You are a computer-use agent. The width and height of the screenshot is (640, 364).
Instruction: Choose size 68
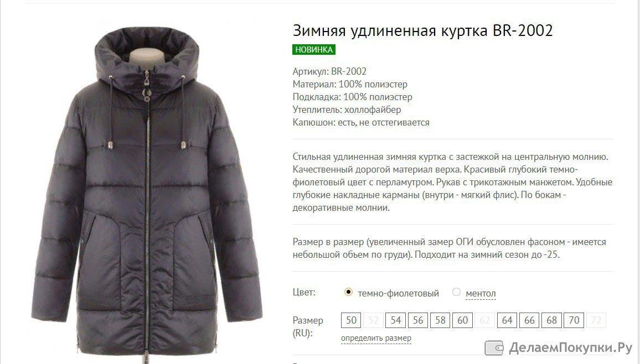[x=551, y=320]
